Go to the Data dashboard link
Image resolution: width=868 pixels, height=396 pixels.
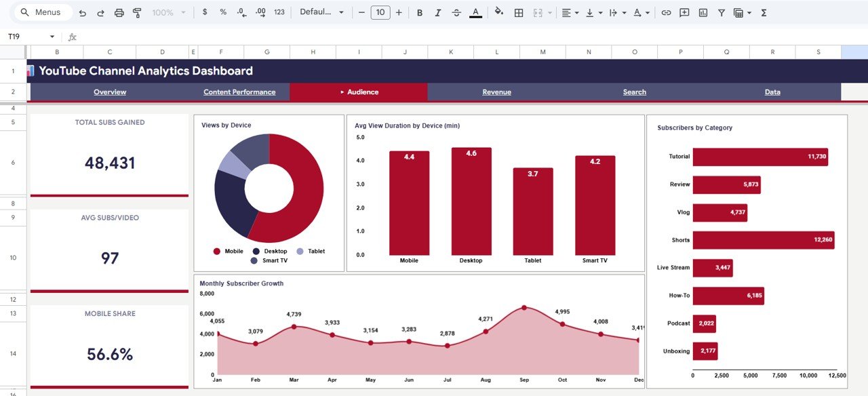click(772, 92)
